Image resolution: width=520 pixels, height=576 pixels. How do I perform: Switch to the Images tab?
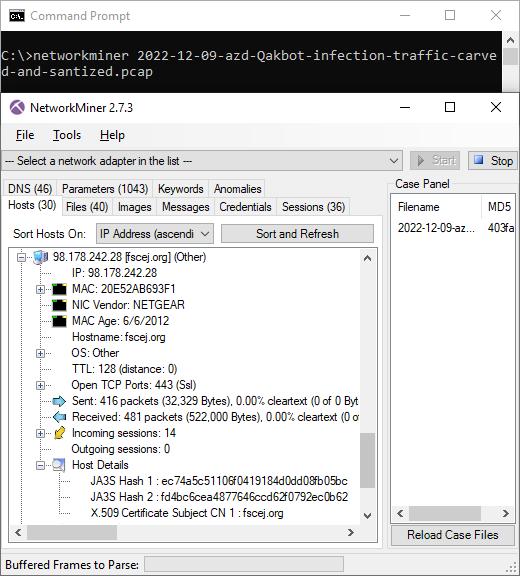coord(134,207)
